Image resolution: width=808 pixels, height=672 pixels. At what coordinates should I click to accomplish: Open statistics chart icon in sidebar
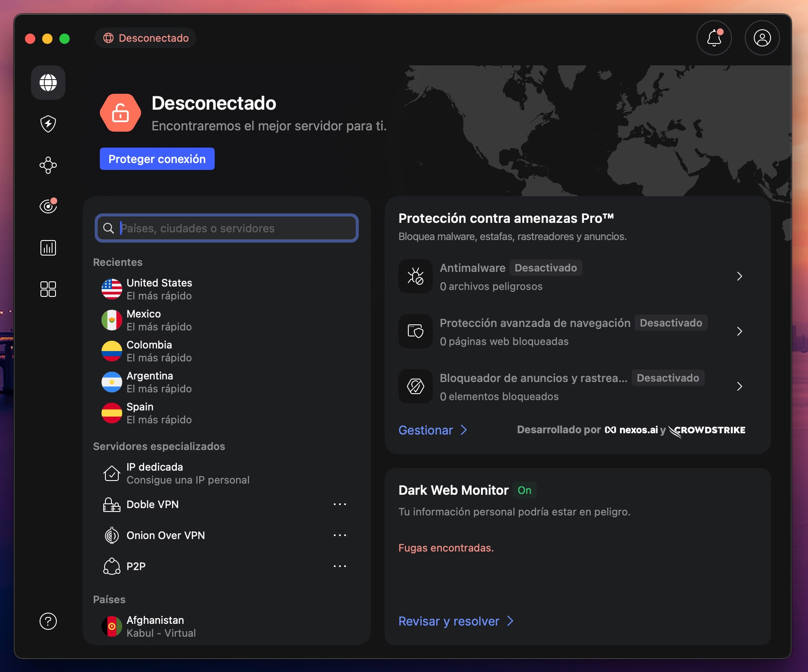[48, 248]
